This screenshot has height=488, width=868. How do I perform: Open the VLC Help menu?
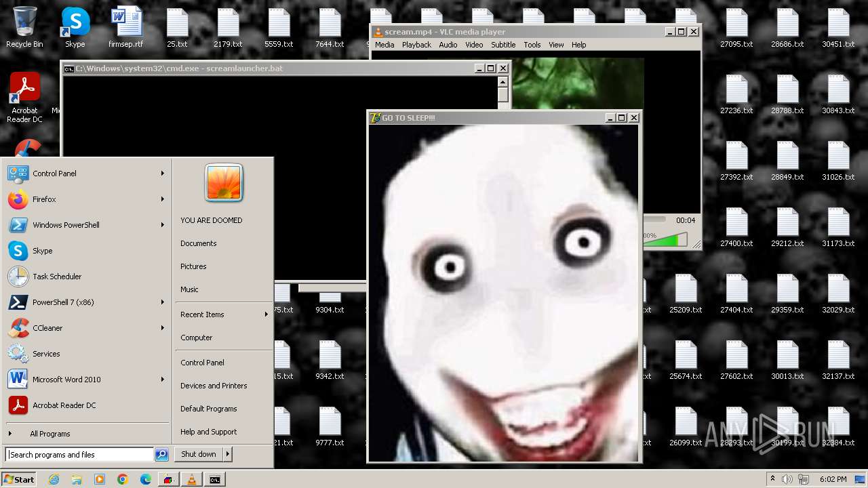578,45
